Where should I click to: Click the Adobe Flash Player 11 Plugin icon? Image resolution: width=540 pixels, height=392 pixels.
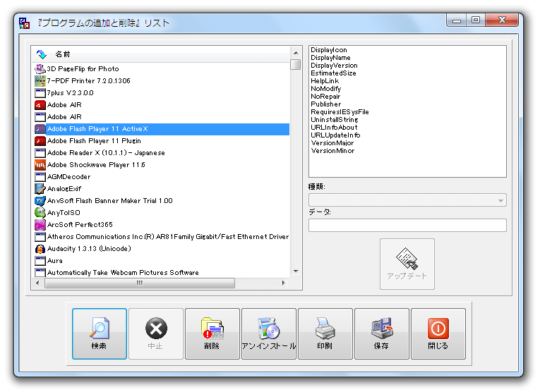coord(40,141)
